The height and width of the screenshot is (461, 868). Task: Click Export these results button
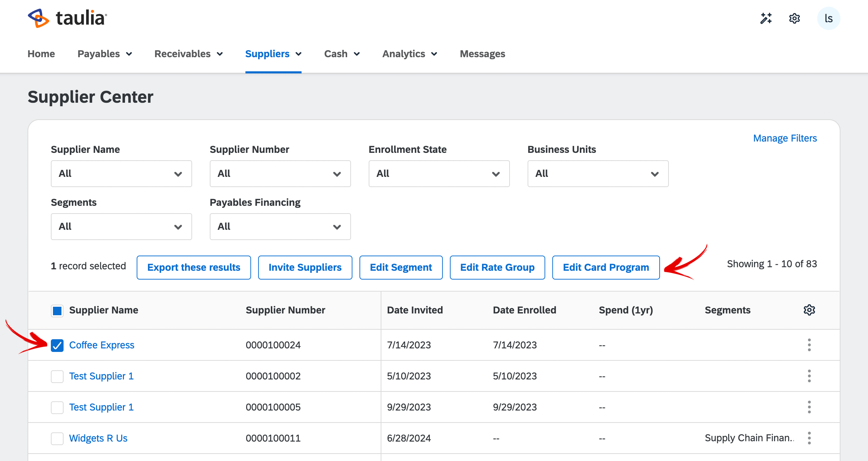click(194, 268)
